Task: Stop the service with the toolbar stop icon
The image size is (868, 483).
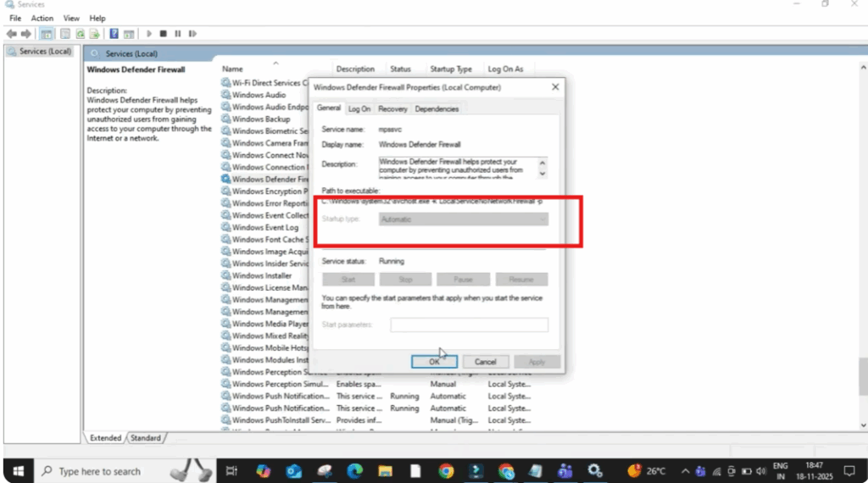Action: 164,34
